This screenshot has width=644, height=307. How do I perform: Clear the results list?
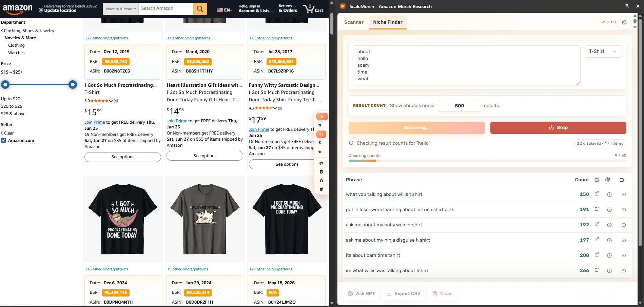442,294
